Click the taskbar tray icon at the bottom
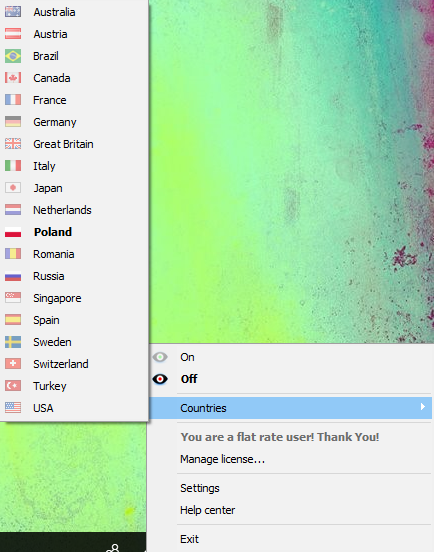 (113, 548)
